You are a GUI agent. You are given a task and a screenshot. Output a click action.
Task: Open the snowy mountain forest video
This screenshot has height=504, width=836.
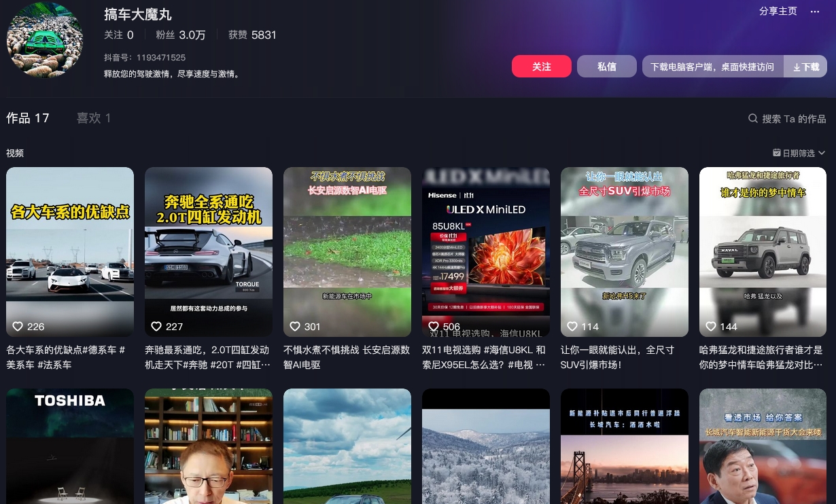coord(486,446)
